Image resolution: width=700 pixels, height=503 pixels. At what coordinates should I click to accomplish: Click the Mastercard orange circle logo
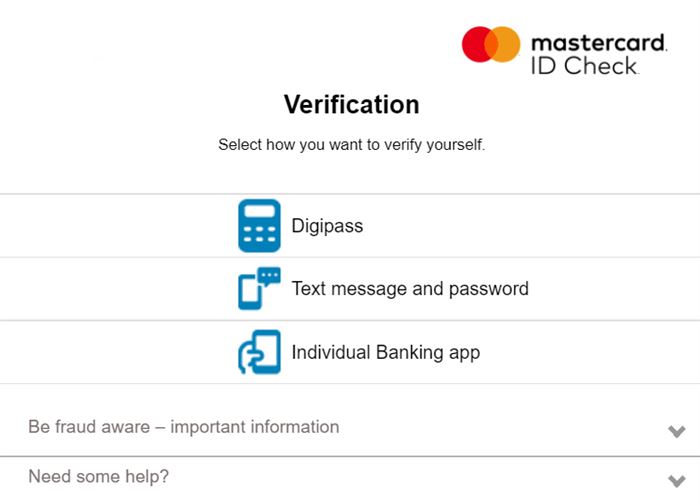pyautogui.click(x=506, y=44)
